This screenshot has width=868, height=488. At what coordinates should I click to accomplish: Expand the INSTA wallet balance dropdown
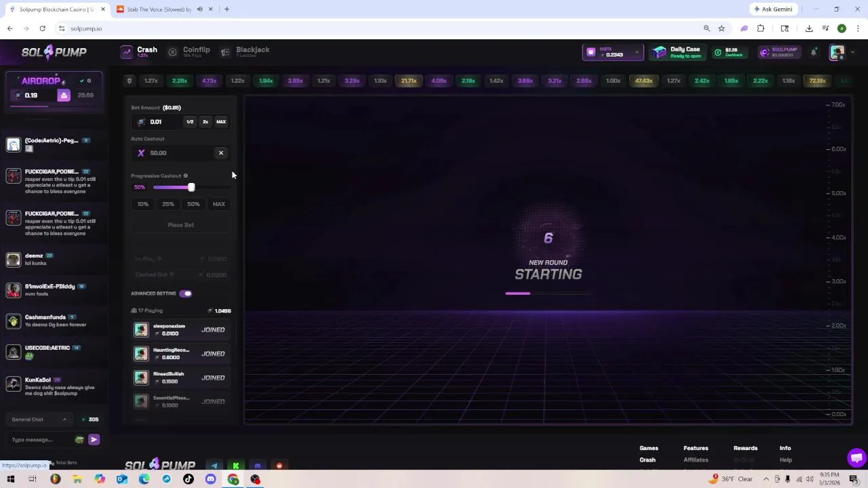613,52
